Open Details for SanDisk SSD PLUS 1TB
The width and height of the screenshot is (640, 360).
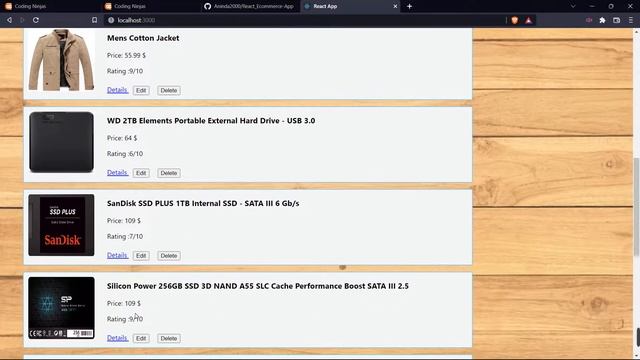[x=117, y=255]
